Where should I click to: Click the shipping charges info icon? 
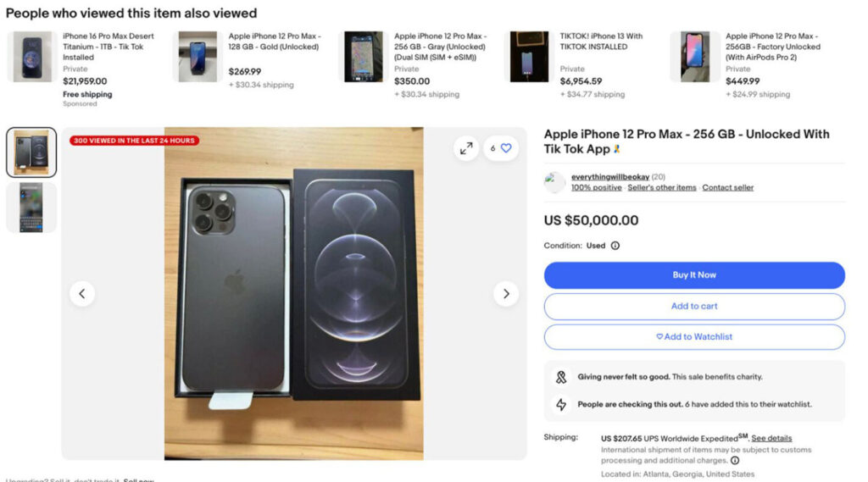point(735,461)
